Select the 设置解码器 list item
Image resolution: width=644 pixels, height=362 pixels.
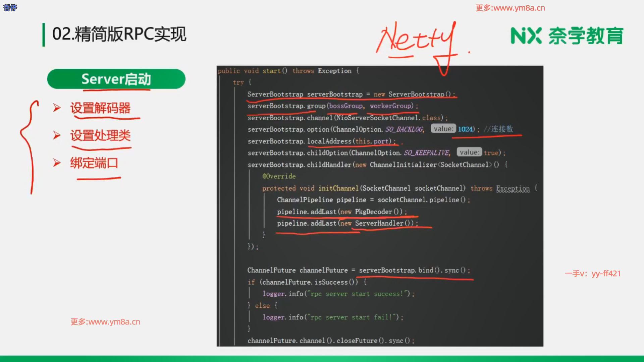click(x=100, y=108)
